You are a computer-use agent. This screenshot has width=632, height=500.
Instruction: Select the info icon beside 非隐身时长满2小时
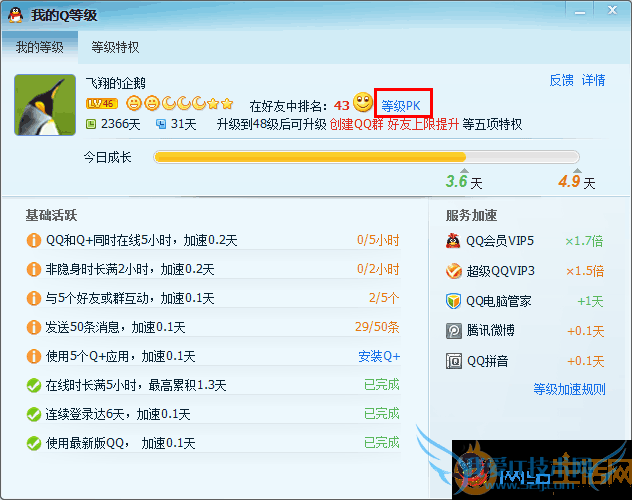click(x=34, y=269)
